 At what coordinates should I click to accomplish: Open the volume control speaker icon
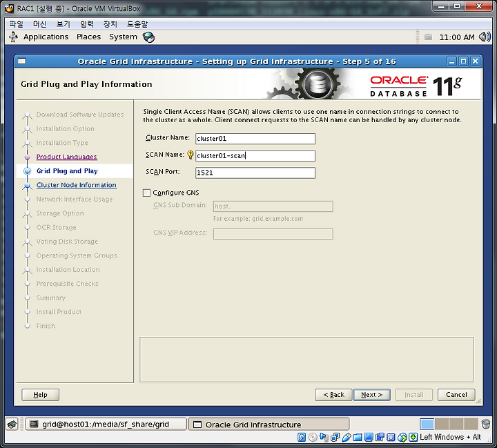[x=485, y=37]
